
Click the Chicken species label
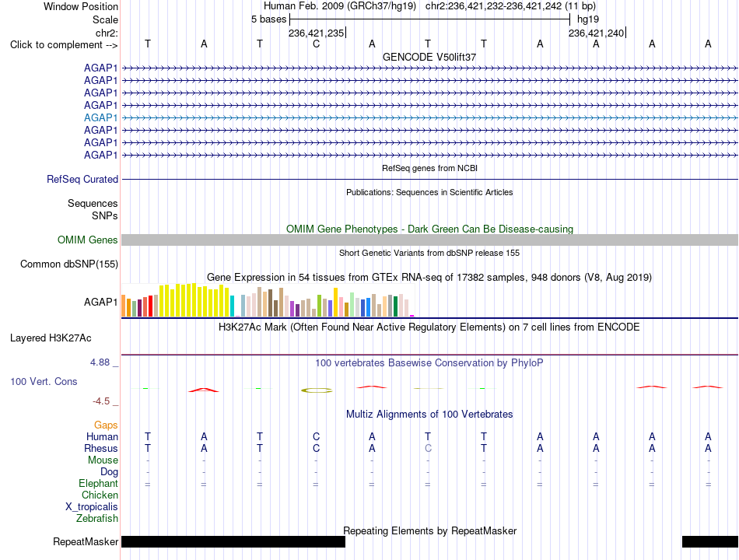pos(100,495)
